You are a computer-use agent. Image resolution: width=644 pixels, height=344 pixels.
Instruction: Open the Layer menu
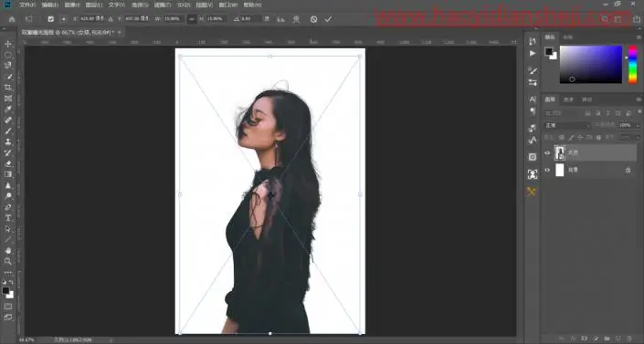(x=94, y=5)
